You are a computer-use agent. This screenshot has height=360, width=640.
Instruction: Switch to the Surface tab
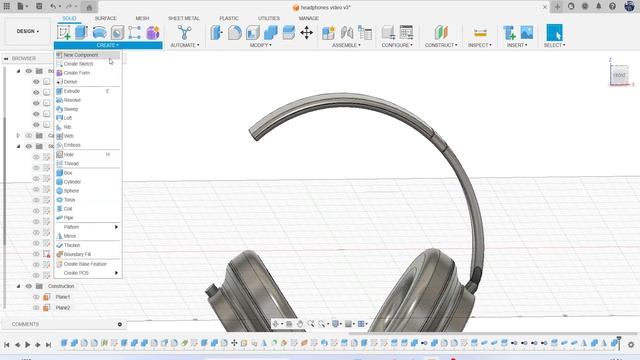(105, 18)
